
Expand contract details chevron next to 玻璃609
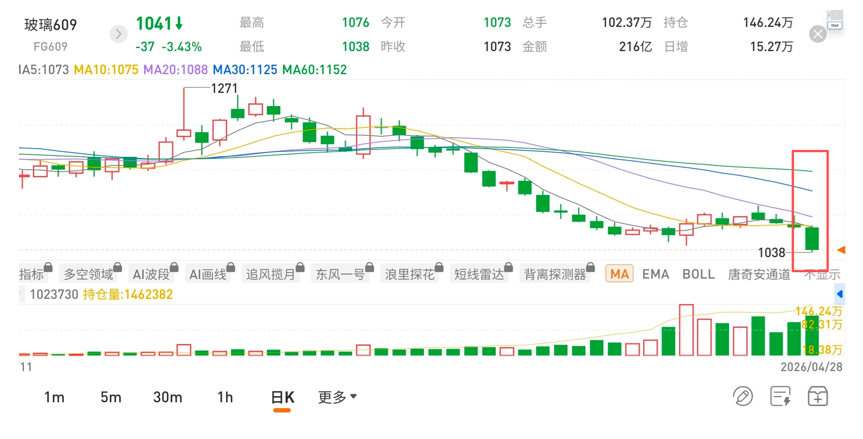pyautogui.click(x=118, y=34)
